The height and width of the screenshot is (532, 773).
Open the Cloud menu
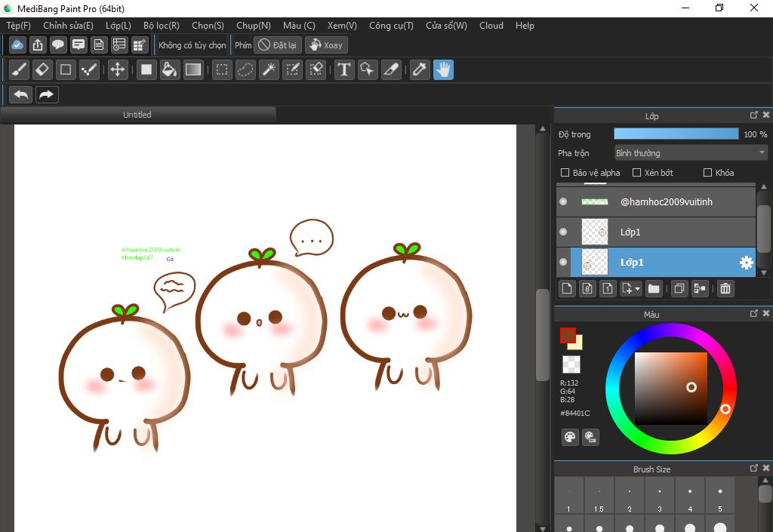point(491,26)
